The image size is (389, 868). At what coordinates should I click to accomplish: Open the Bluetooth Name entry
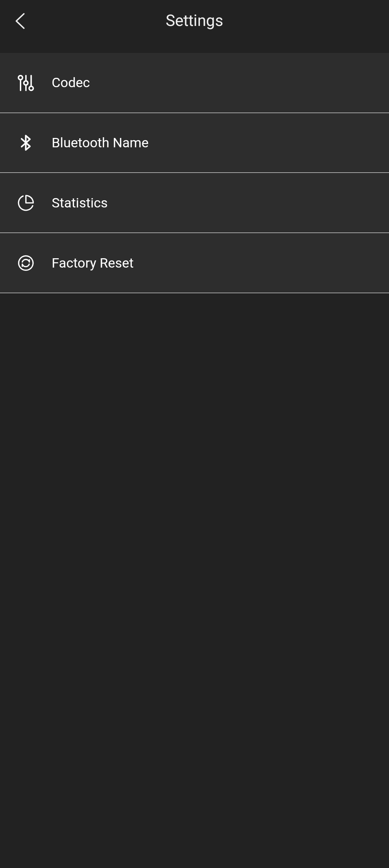194,143
